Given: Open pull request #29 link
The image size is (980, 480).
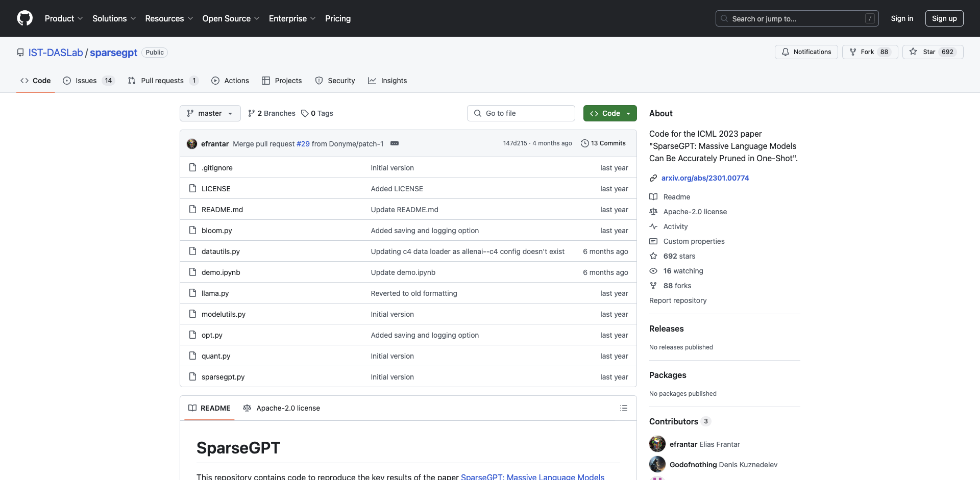Looking at the screenshot, I should click(303, 144).
